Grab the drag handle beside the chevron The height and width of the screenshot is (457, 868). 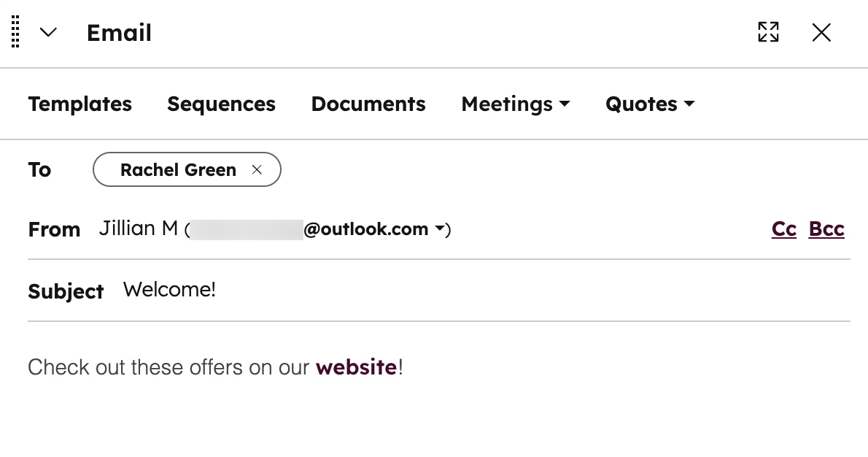[14, 32]
